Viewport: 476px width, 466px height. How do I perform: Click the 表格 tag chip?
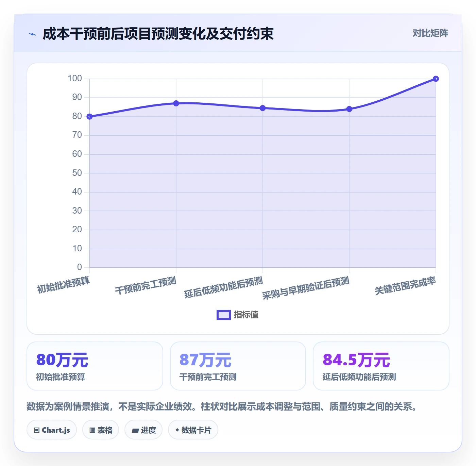point(101,430)
